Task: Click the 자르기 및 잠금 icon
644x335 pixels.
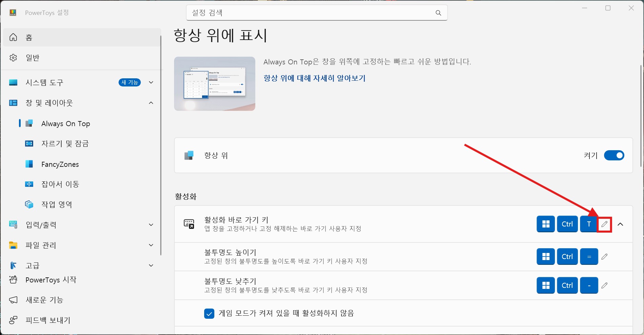Action: click(29, 143)
